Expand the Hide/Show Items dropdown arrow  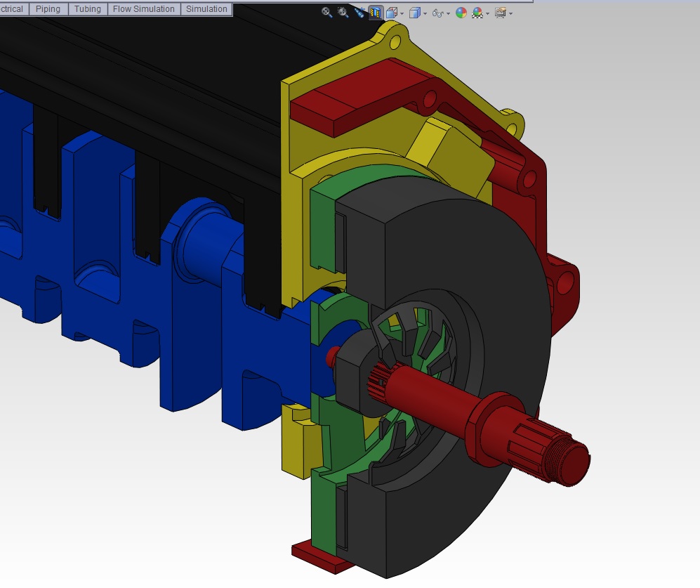click(448, 13)
